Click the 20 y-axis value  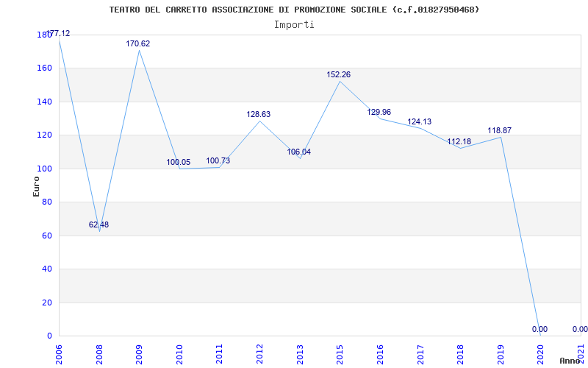coord(46,302)
